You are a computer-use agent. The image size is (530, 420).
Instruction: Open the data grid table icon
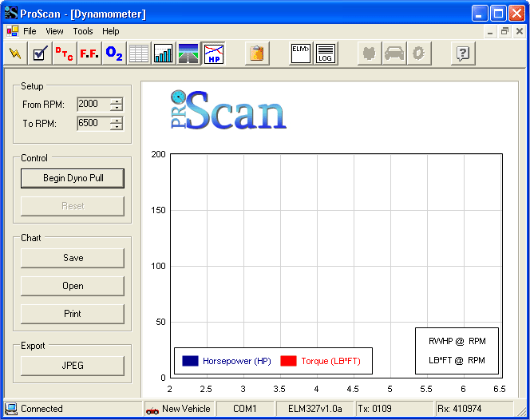pos(139,53)
